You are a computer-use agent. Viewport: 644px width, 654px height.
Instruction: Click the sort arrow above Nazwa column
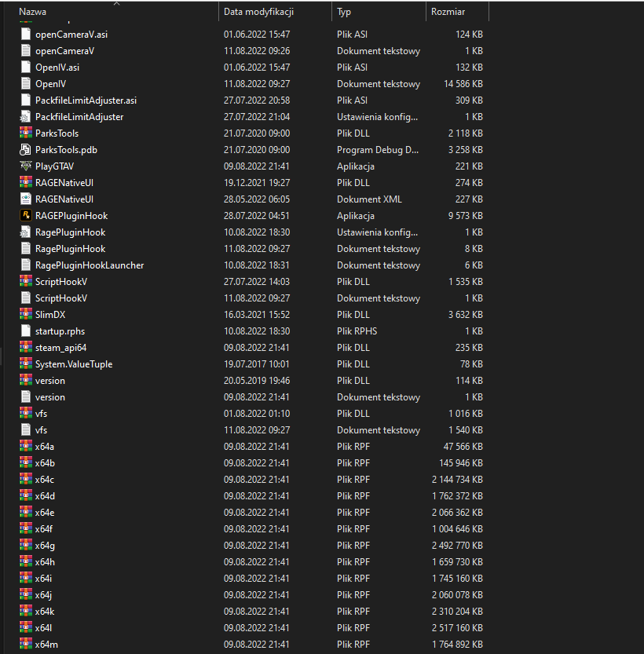point(117,3)
